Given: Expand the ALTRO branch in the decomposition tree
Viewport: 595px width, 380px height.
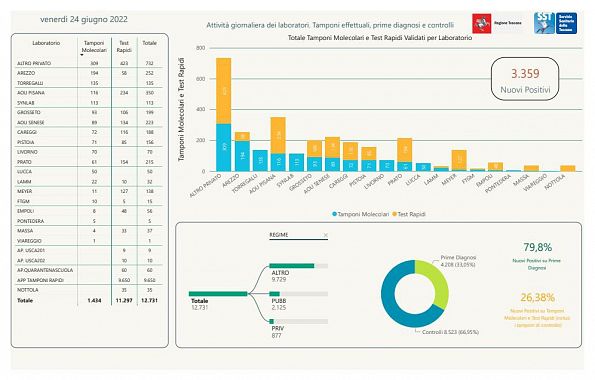Looking at the screenshot, I should [292, 266].
